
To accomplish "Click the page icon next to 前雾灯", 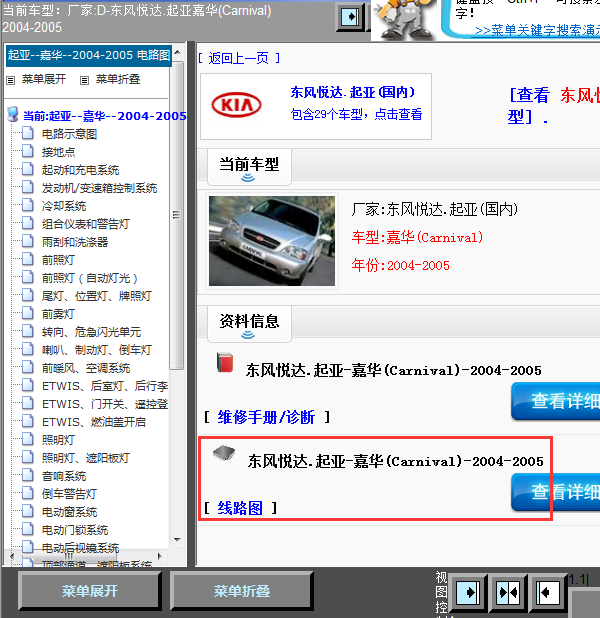I will pyautogui.click(x=28, y=313).
